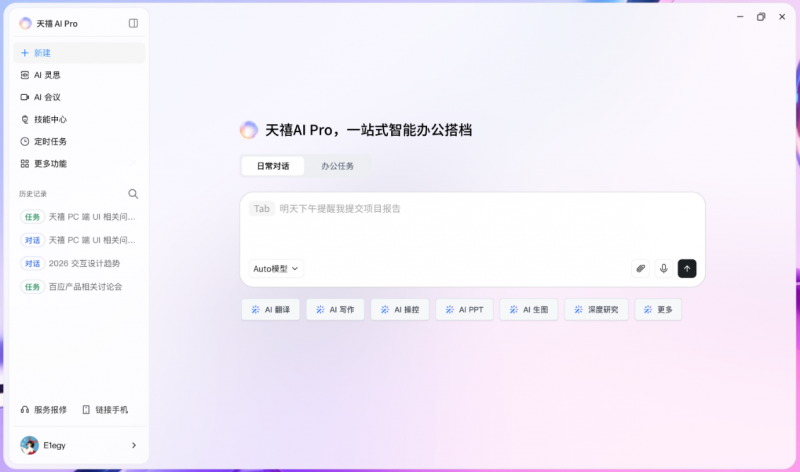The height and width of the screenshot is (472, 800).
Task: Select the AI 翻译 shortcut
Action: coord(270,310)
